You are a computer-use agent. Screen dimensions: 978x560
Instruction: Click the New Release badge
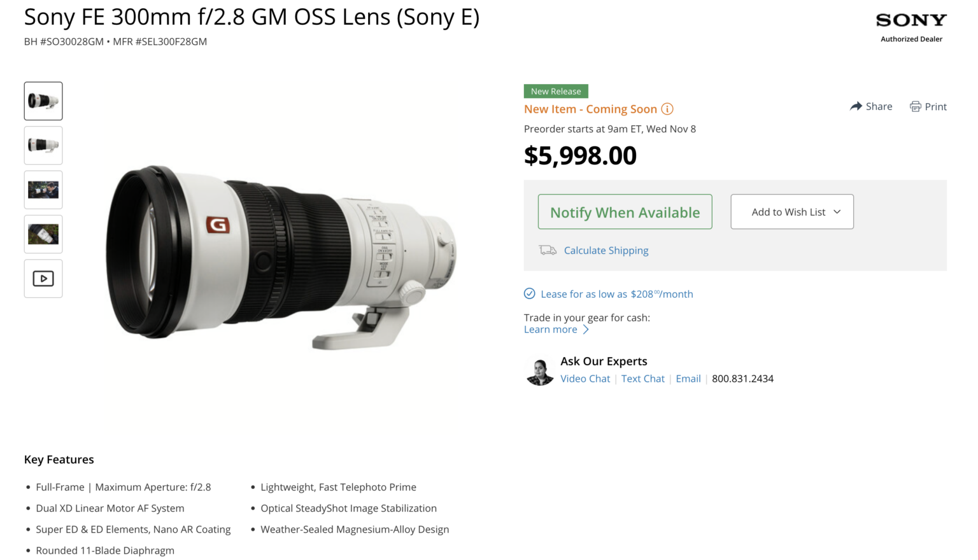click(x=555, y=91)
